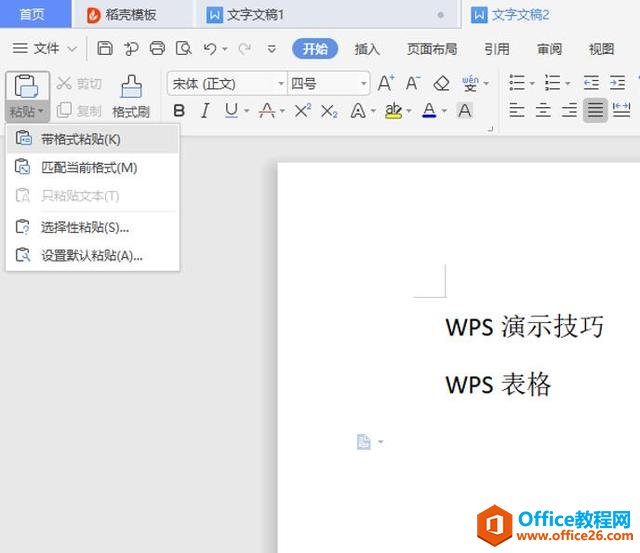
Task: Switch to the 插入 ribbon tab
Action: [x=367, y=49]
